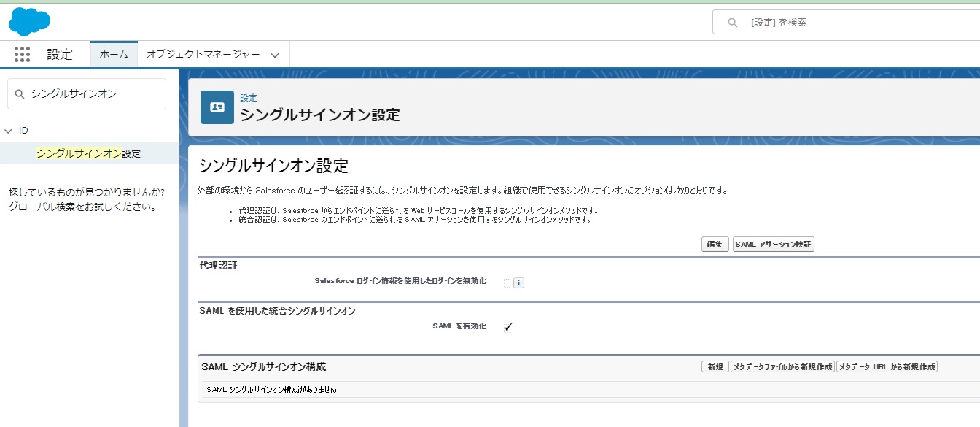Screen dimensions: 980x427
Task: Switch to the ホーム tab
Action: coord(114,54)
